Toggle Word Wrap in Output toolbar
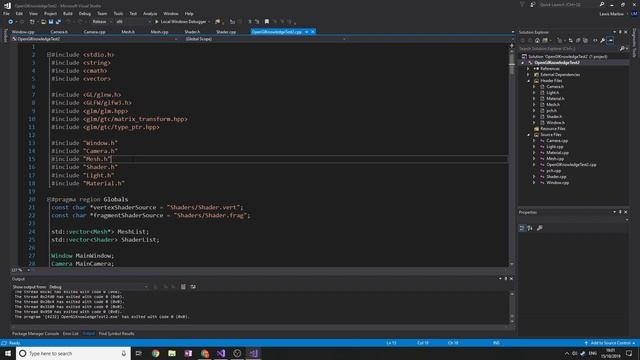The height and width of the screenshot is (360, 640). tap(193, 287)
